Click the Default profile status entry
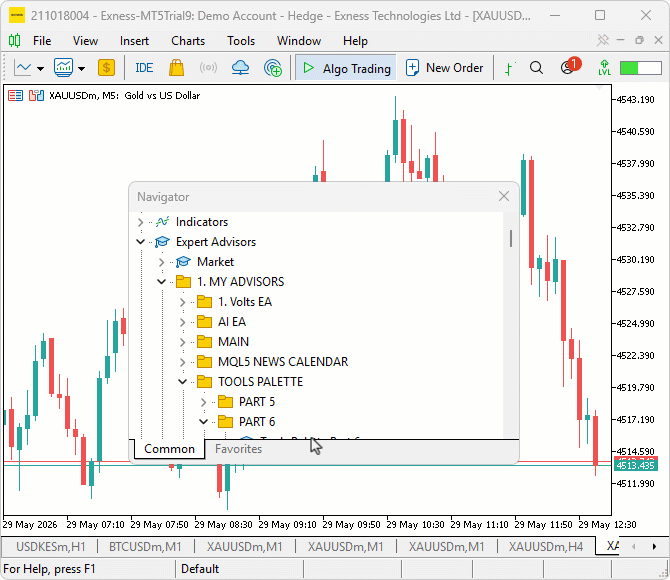The width and height of the screenshot is (670, 580). tap(200, 569)
